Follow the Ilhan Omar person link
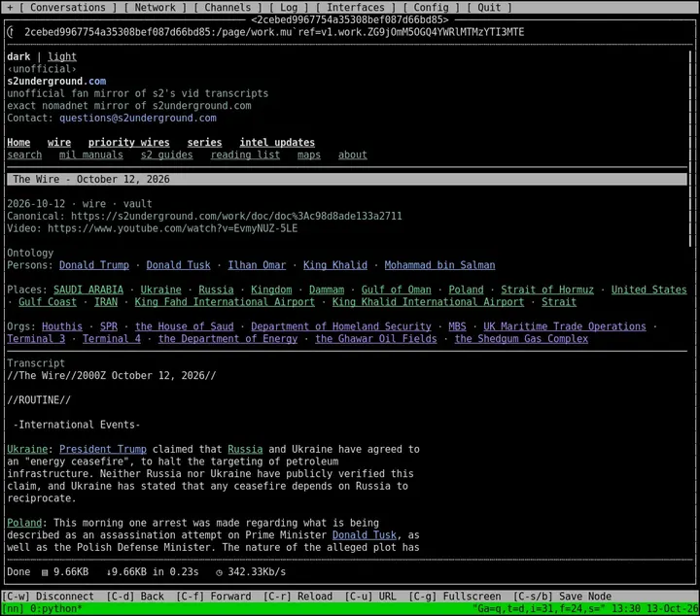700x616 pixels. pyautogui.click(x=257, y=265)
